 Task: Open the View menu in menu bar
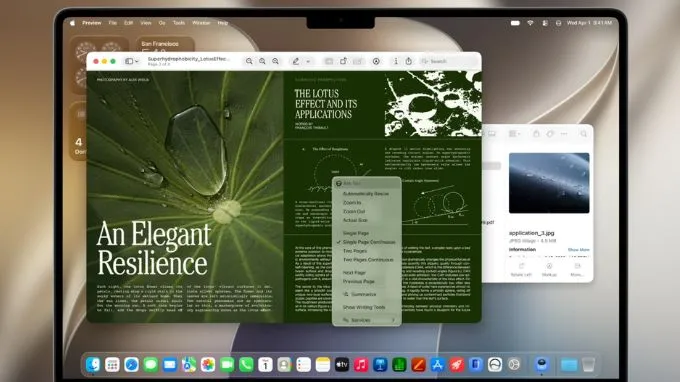146,23
